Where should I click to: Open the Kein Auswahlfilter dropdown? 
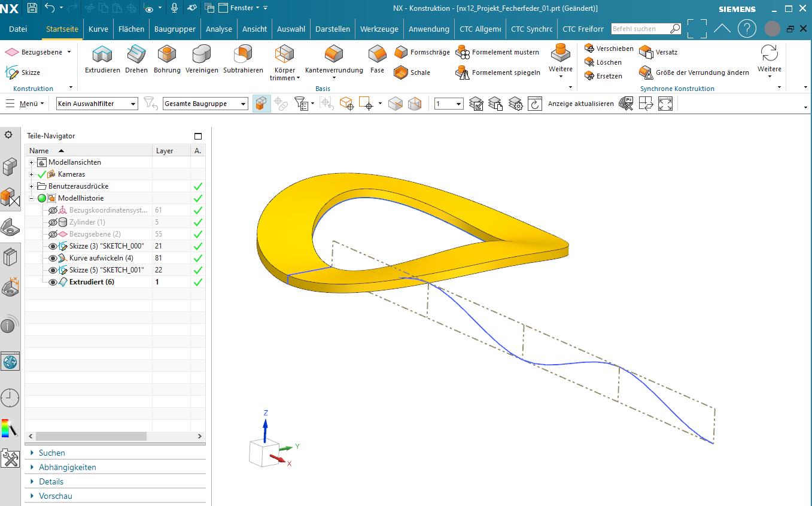tap(97, 104)
